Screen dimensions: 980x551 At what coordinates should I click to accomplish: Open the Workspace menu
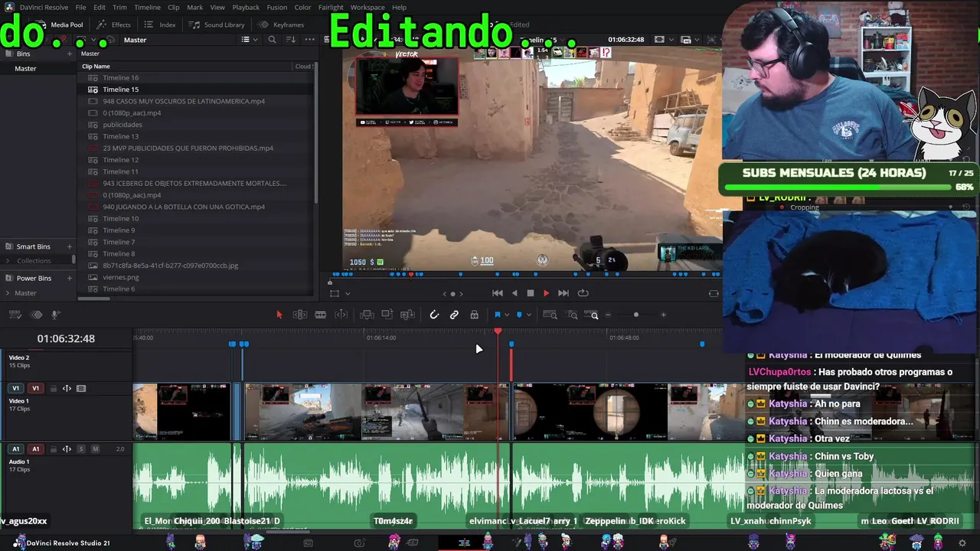tap(367, 7)
